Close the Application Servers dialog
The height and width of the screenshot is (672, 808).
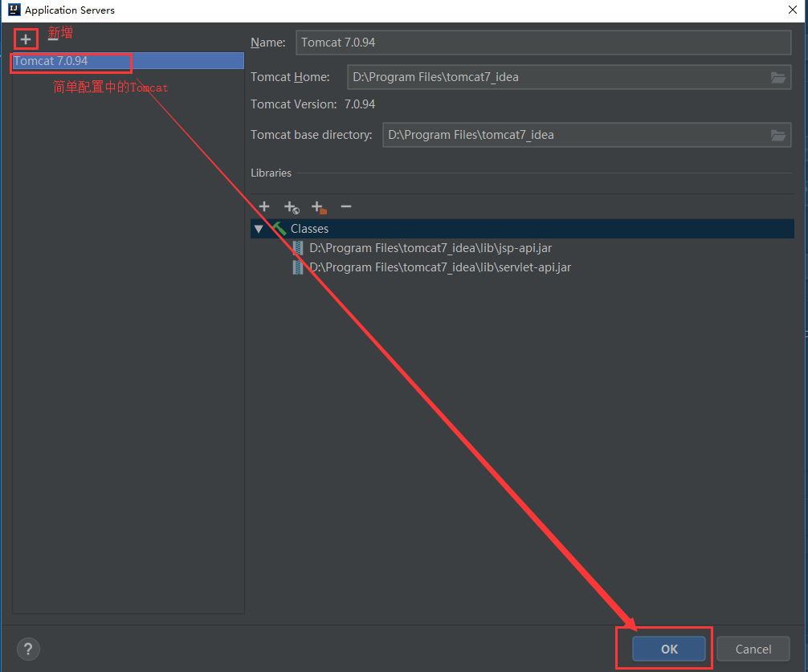pos(793,10)
